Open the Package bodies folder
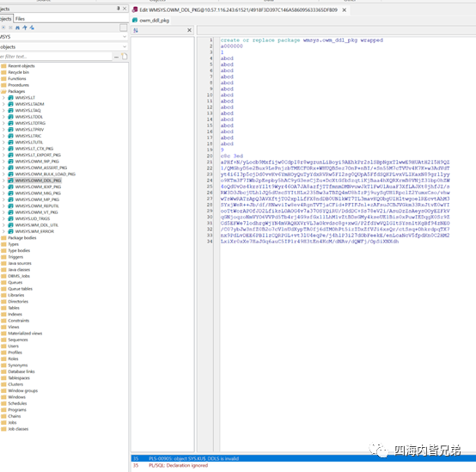Screen dimensions: 476x472 coord(22,238)
